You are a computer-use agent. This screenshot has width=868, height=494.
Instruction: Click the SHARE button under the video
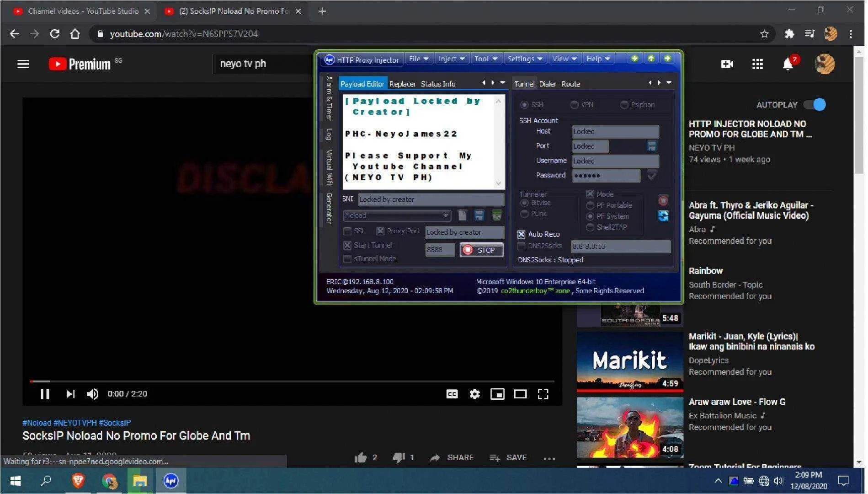tap(452, 457)
